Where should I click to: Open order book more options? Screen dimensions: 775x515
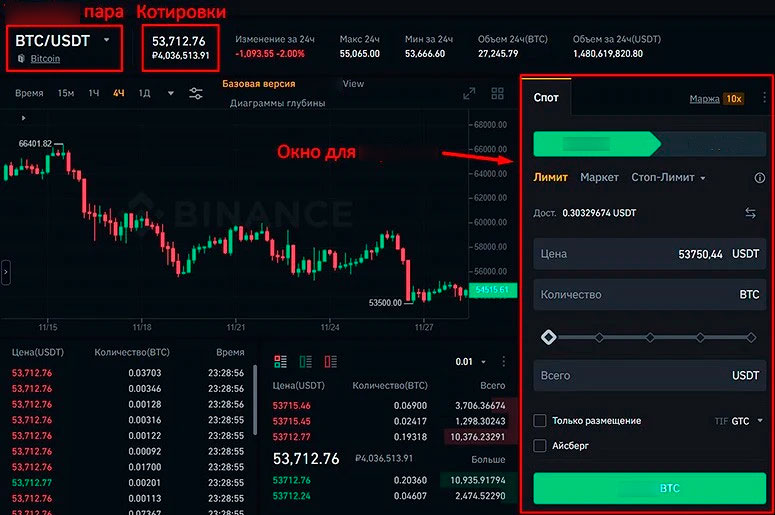point(504,362)
